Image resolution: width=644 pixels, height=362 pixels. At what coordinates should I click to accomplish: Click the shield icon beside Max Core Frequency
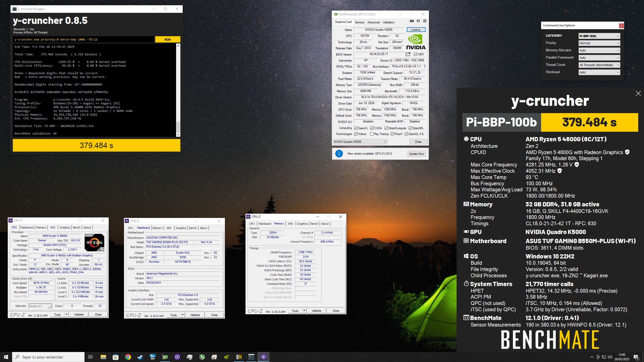point(577,164)
